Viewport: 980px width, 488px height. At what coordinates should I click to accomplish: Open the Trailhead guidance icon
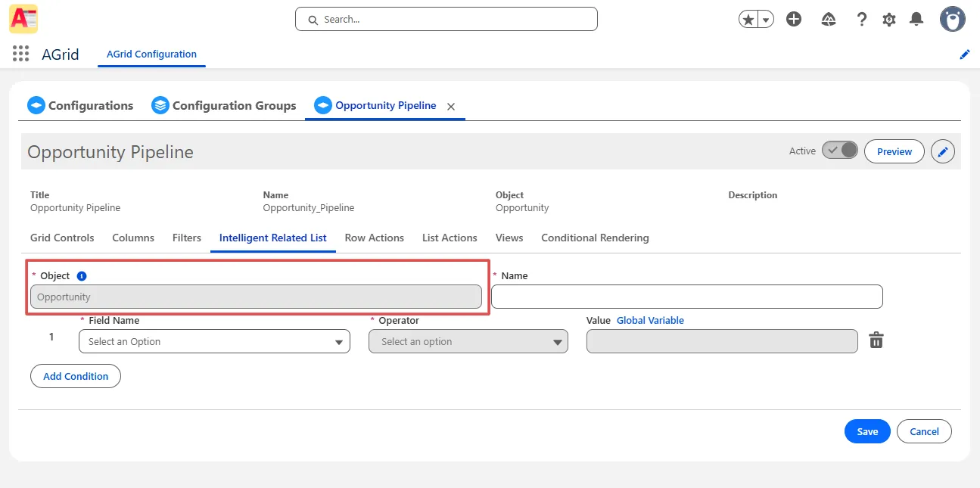(x=828, y=20)
